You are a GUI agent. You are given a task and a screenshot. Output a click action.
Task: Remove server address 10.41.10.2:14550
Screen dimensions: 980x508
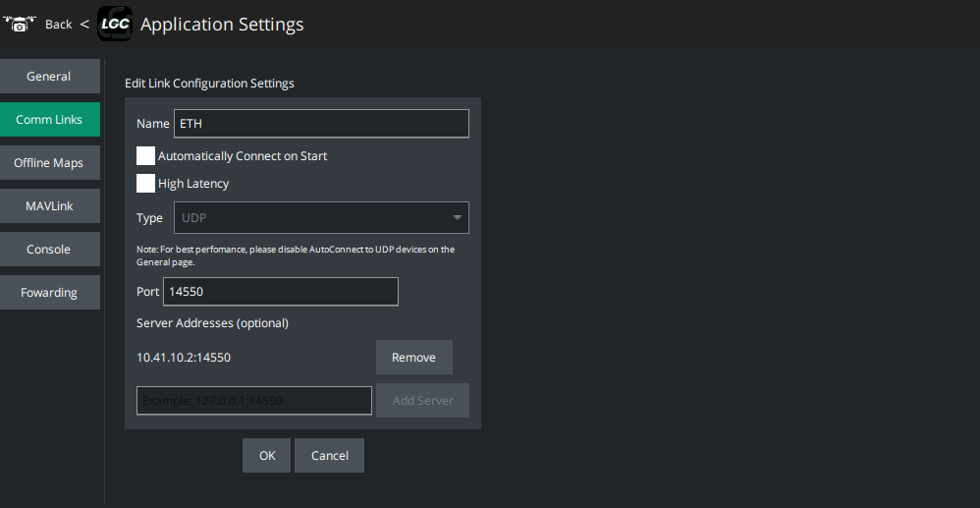[413, 358]
